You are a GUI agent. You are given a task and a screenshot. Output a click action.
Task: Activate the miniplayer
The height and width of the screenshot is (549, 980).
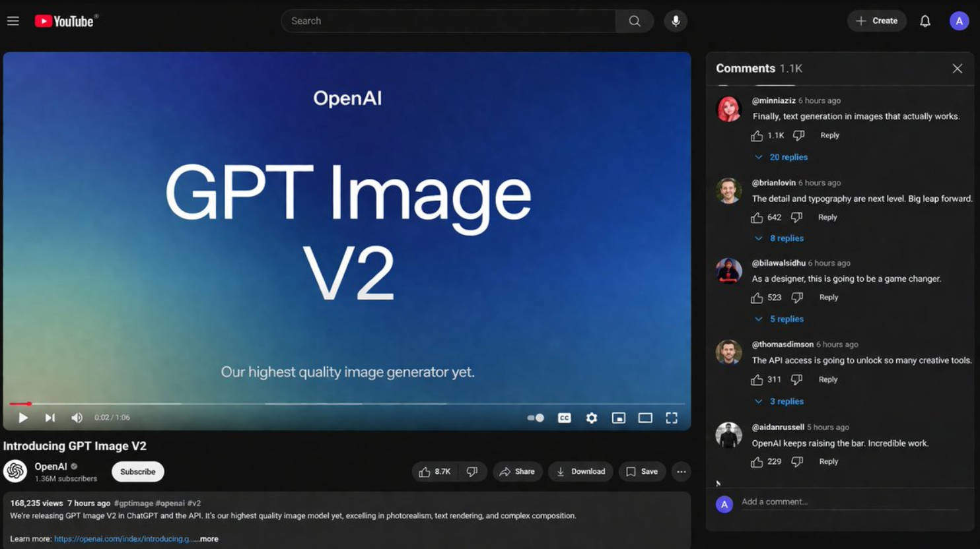618,418
